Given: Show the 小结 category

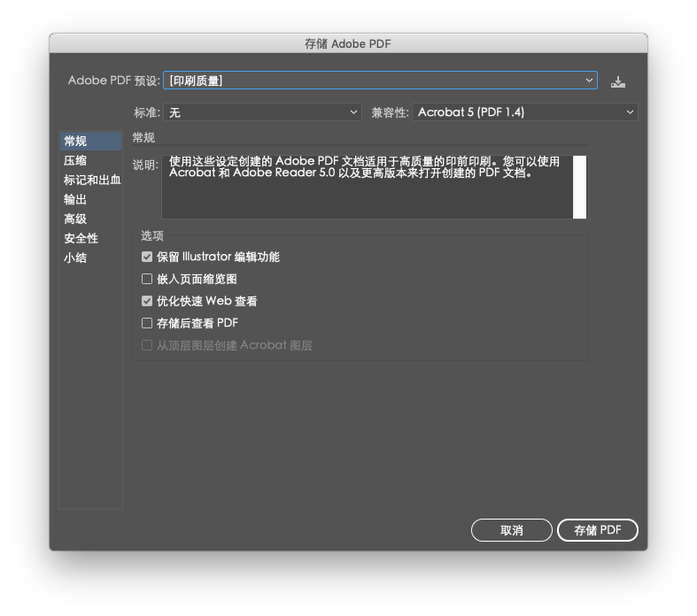Looking at the screenshot, I should pyautogui.click(x=90, y=258).
